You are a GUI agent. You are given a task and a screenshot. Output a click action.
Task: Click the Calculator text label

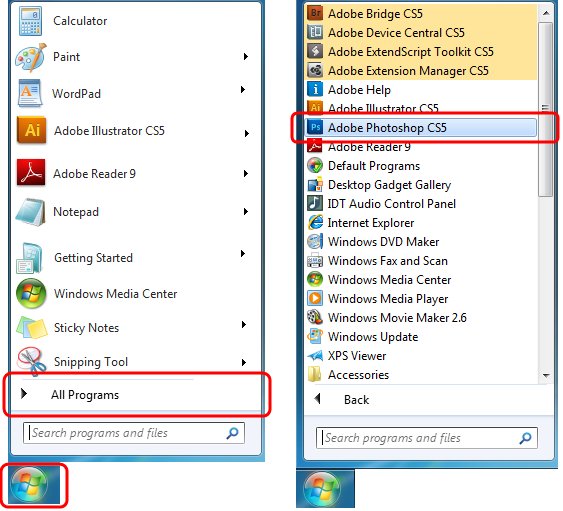click(80, 21)
